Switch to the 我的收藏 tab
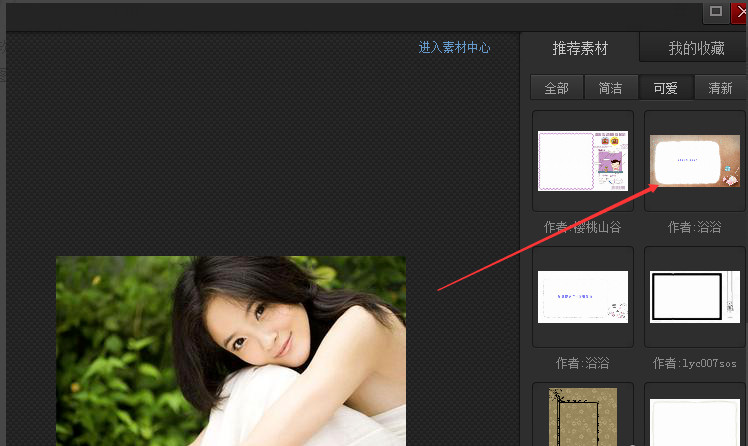 [696, 48]
